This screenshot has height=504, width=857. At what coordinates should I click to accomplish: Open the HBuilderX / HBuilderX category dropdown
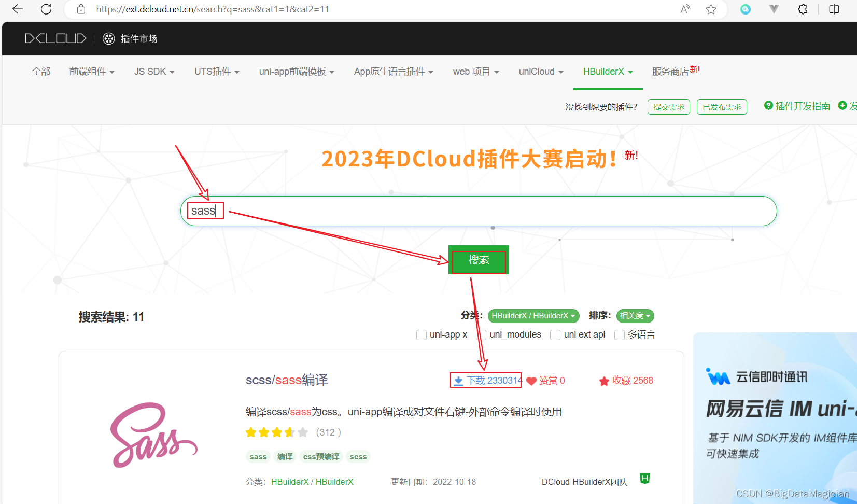click(533, 316)
